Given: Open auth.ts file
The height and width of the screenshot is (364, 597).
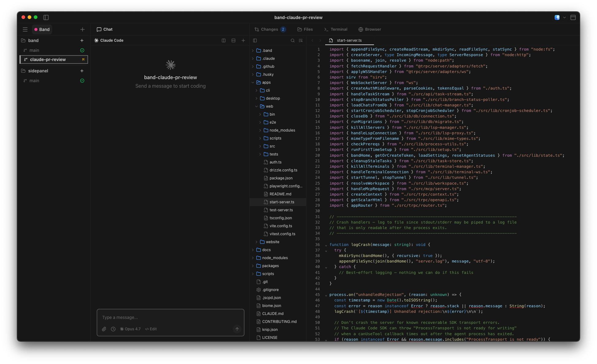Looking at the screenshot, I should pos(278,162).
